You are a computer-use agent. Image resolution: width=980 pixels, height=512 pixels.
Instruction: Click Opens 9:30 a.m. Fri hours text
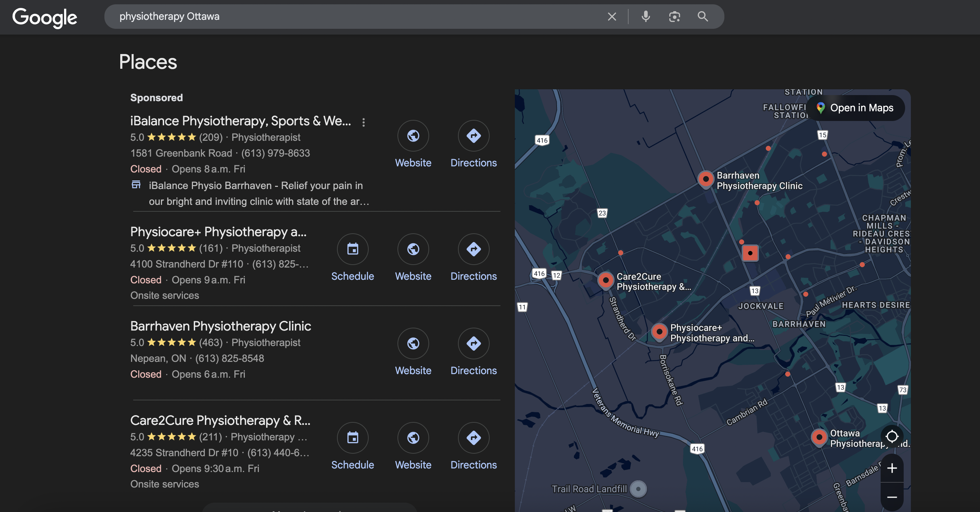tap(215, 469)
